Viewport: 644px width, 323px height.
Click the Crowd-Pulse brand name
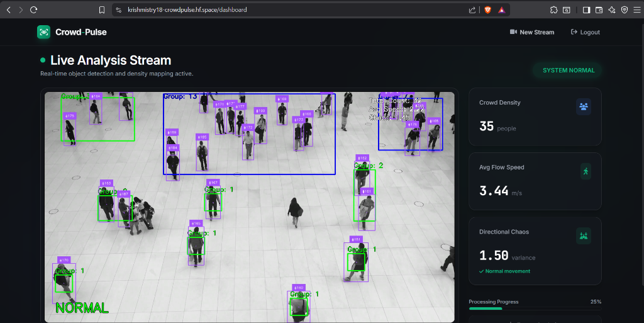coord(81,32)
